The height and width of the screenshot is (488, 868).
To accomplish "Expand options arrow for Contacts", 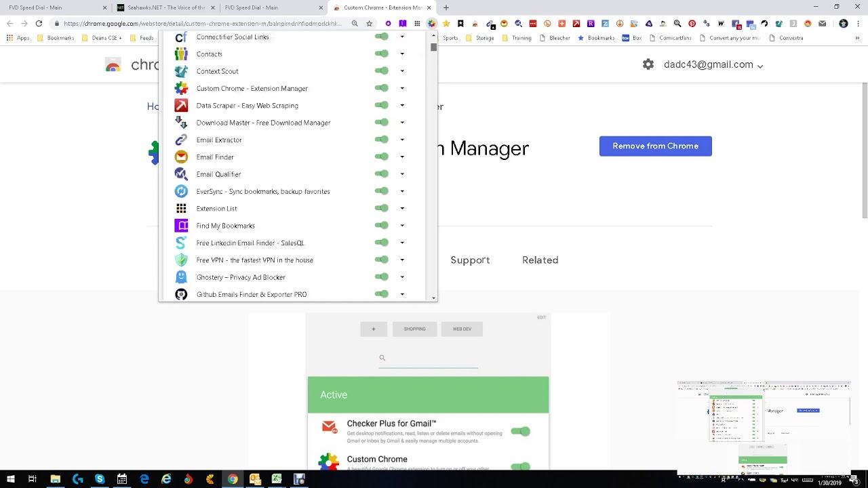I will (402, 54).
